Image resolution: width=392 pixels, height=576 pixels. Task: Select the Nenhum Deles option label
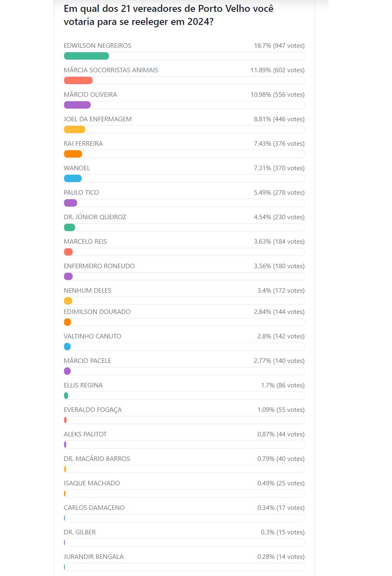tap(87, 291)
